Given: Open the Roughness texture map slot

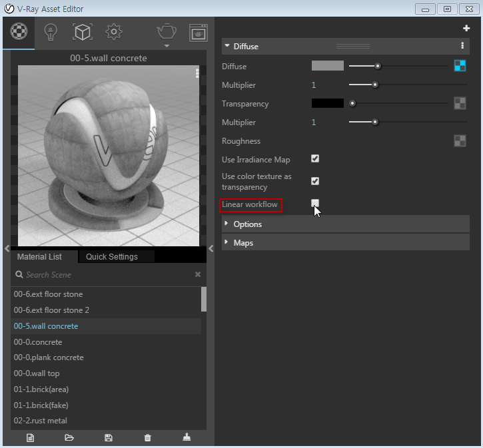Looking at the screenshot, I should point(460,141).
